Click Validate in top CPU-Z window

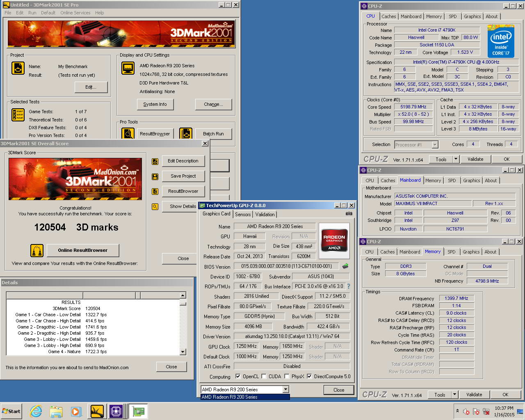(x=475, y=159)
